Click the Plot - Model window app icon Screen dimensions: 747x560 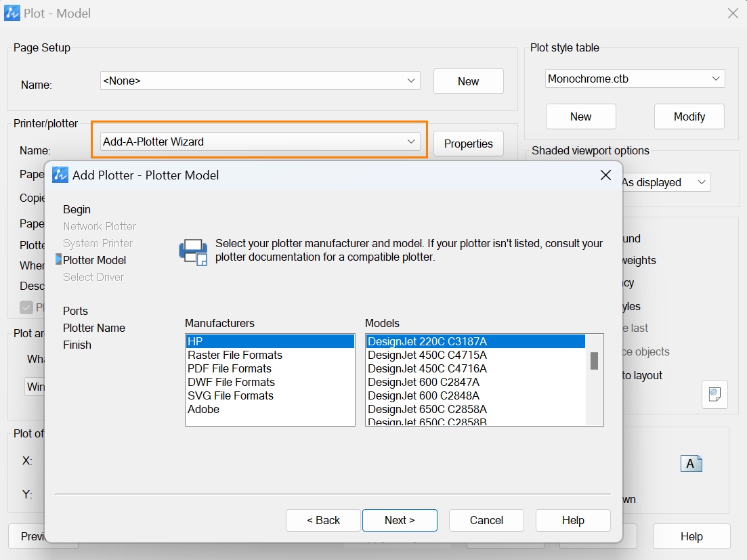point(12,13)
